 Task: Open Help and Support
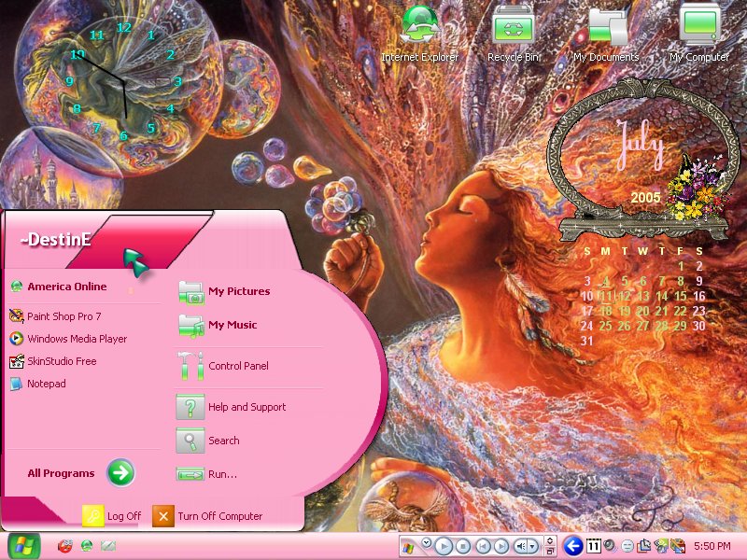(231, 407)
